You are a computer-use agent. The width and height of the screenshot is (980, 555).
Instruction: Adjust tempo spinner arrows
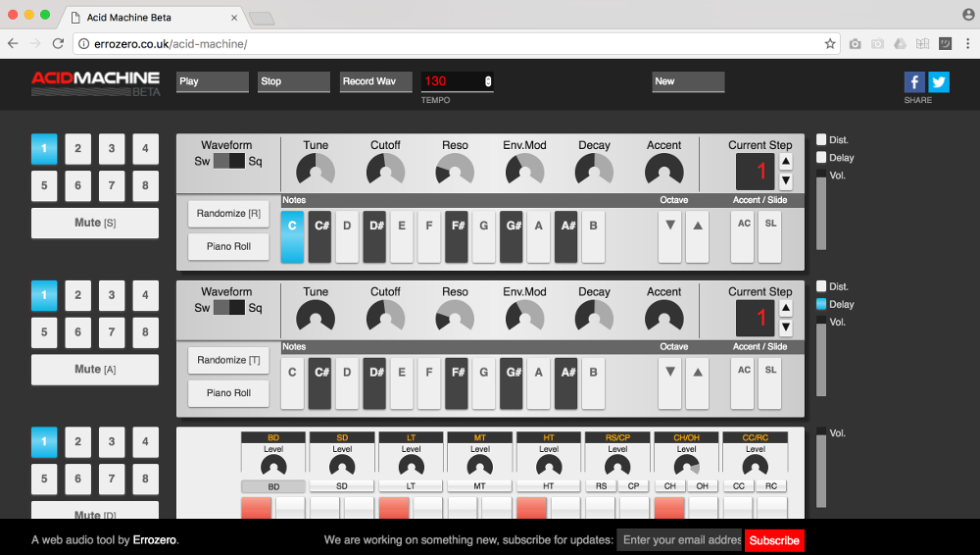[488, 81]
